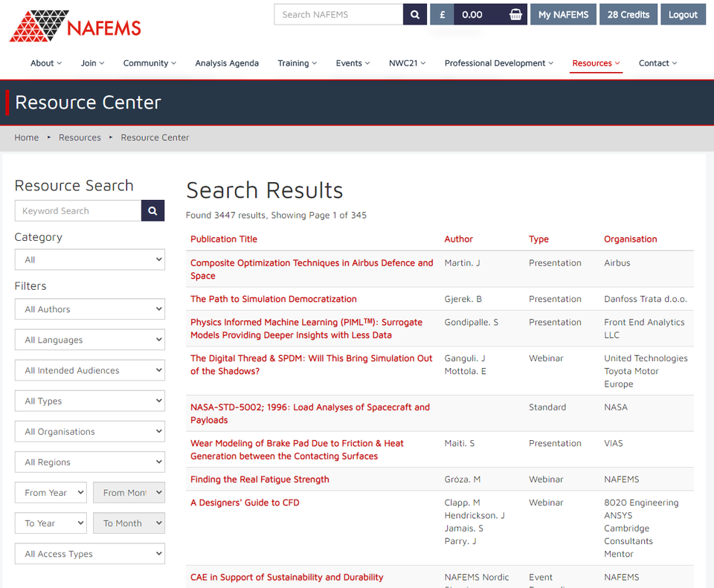The height and width of the screenshot is (588, 714).
Task: Click the pound currency button
Action: pyautogui.click(x=442, y=14)
